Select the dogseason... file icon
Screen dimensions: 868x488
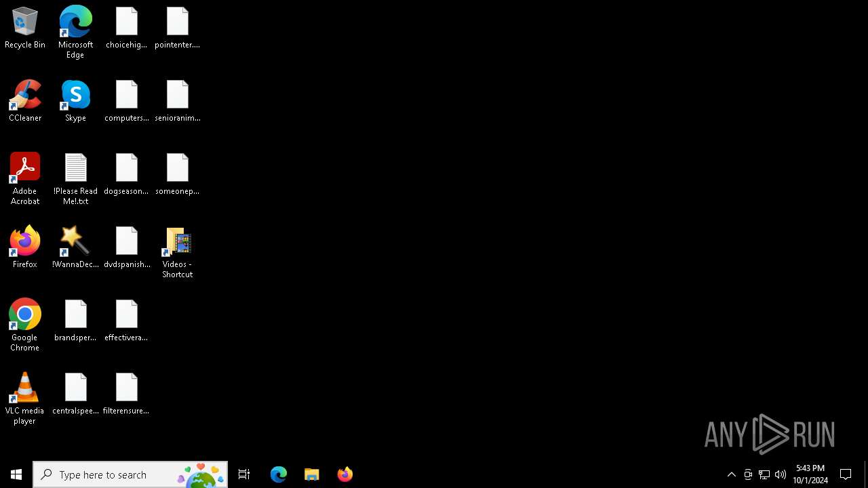click(x=126, y=174)
